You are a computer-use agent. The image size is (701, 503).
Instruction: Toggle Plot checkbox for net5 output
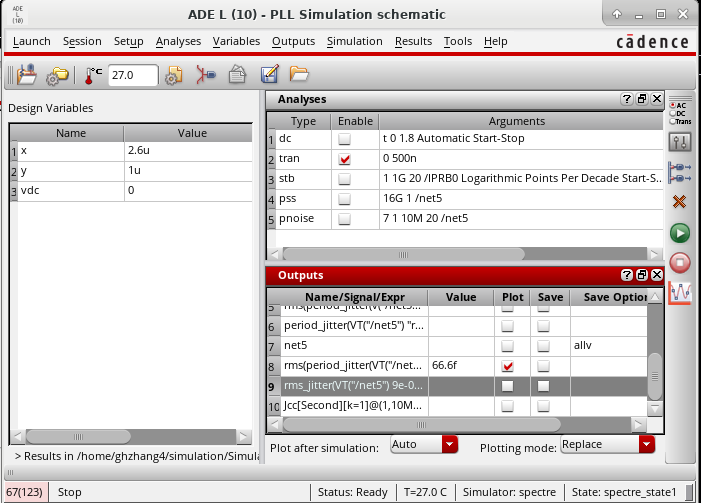pyautogui.click(x=507, y=346)
